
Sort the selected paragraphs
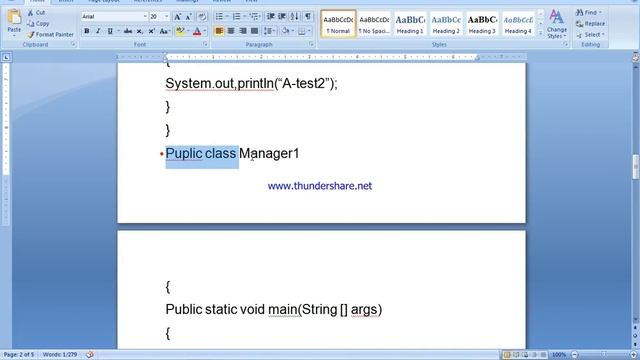tap(294, 16)
